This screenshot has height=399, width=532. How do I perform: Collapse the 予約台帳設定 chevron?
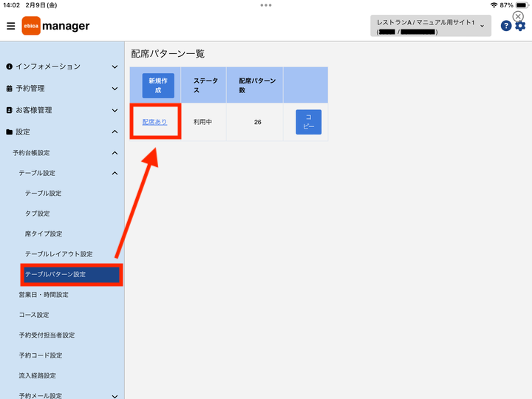[x=115, y=153]
